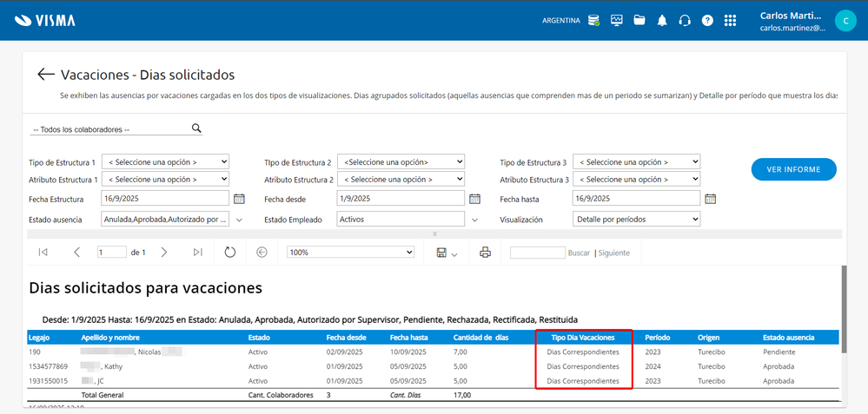The image size is (868, 414).
Task: Open notifications bell
Action: tap(662, 21)
